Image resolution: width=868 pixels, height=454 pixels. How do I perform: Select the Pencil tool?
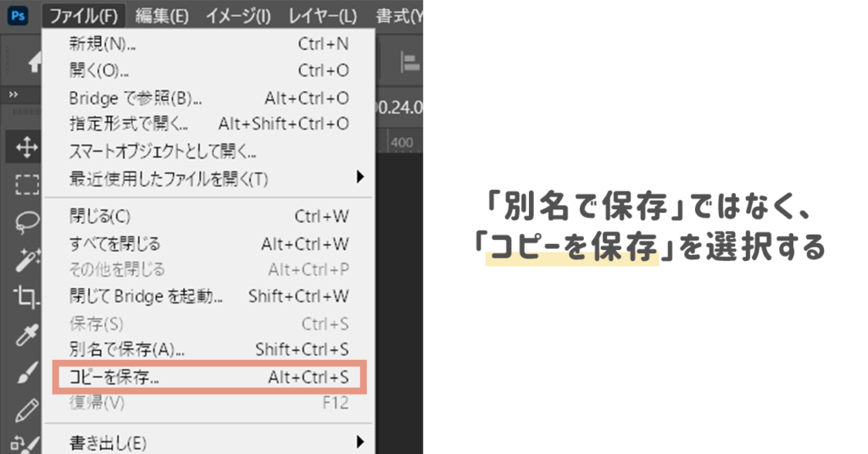point(25,409)
